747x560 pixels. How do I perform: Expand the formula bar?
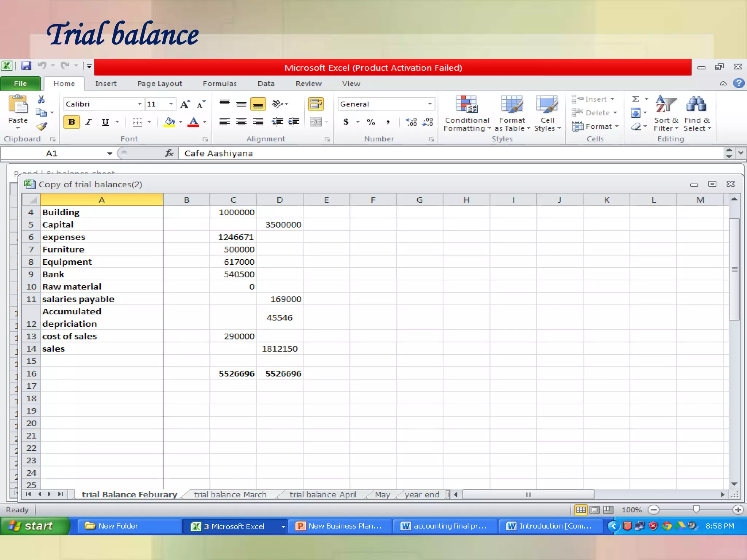coord(741,153)
